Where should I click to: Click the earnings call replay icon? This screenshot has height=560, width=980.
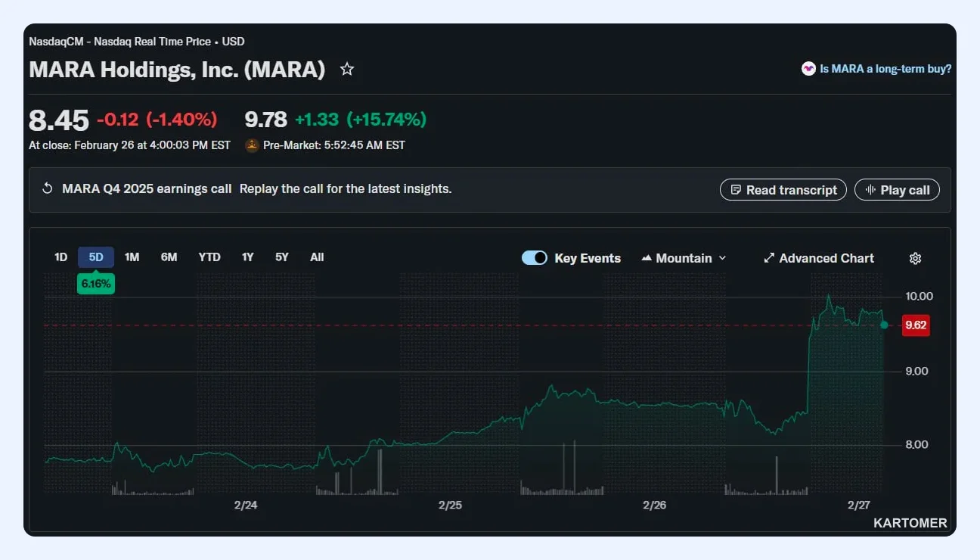pyautogui.click(x=47, y=189)
